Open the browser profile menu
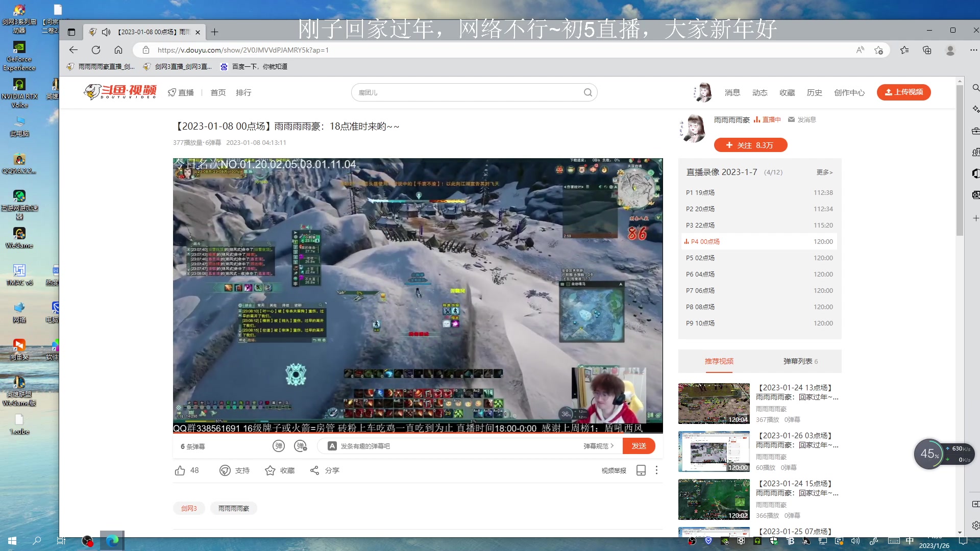The height and width of the screenshot is (551, 980). click(950, 50)
